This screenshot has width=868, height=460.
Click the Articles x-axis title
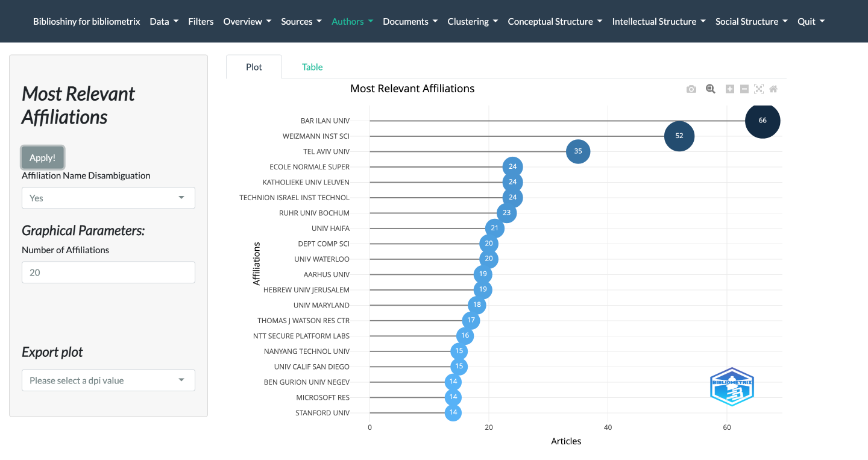click(x=566, y=441)
